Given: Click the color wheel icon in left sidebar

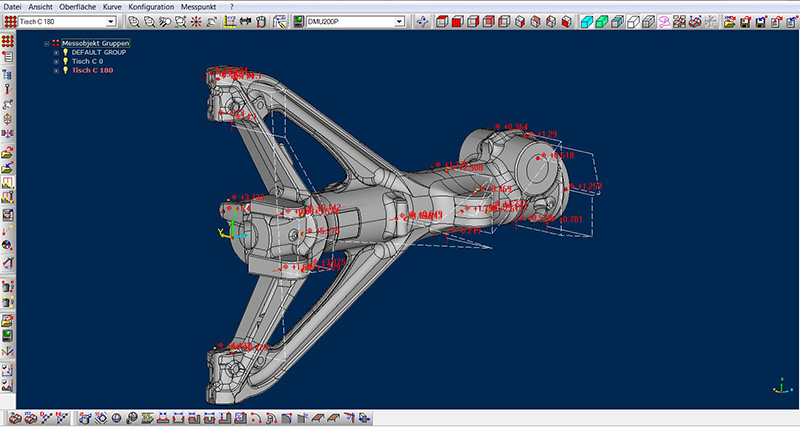Looking at the screenshot, I should pyautogui.click(x=8, y=245).
